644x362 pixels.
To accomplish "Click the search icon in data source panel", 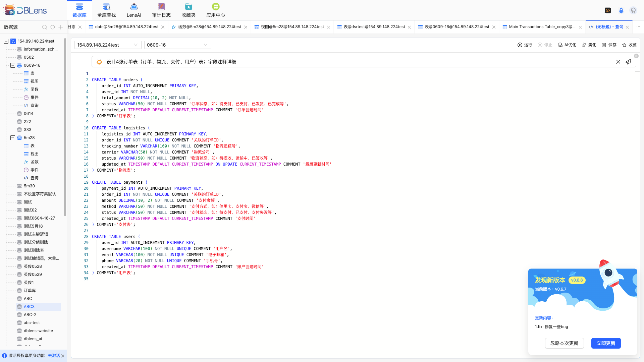I will pyautogui.click(x=45, y=27).
